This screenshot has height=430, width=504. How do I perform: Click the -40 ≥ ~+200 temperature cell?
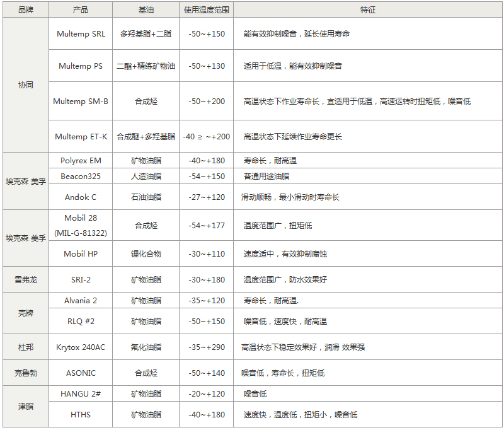(x=207, y=136)
